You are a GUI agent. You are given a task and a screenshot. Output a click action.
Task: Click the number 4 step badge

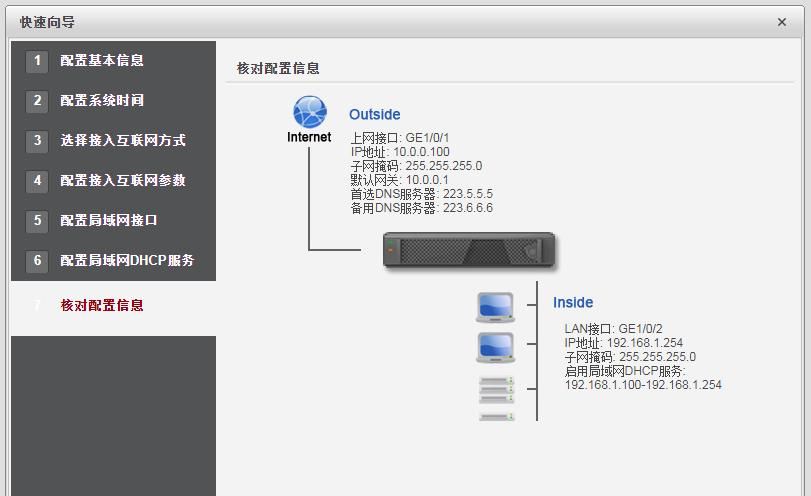[37, 181]
